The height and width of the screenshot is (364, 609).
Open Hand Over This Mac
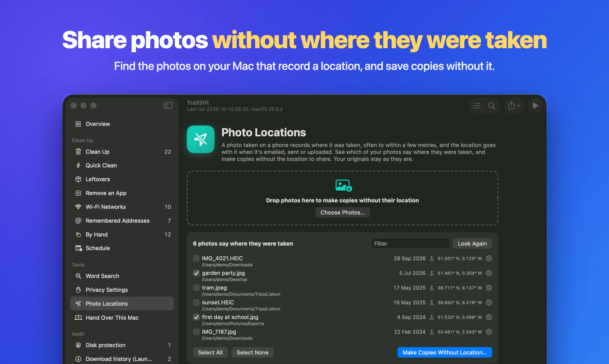point(122,318)
